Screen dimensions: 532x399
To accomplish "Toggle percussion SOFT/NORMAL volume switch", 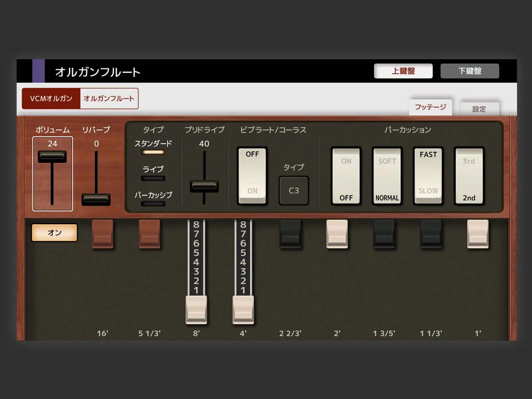I will [x=387, y=176].
